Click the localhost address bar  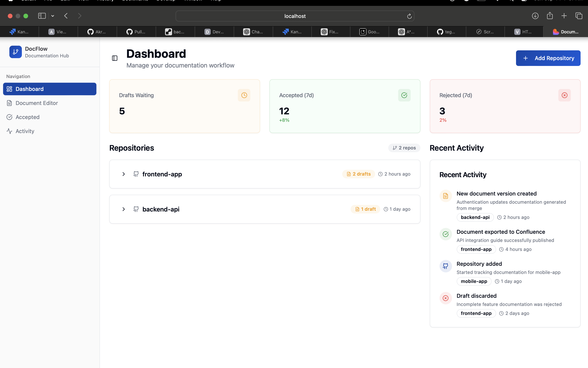coord(295,16)
